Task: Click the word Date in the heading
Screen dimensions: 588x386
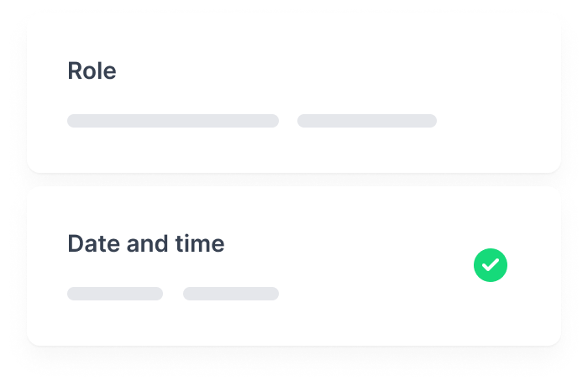Action: pyautogui.click(x=94, y=243)
